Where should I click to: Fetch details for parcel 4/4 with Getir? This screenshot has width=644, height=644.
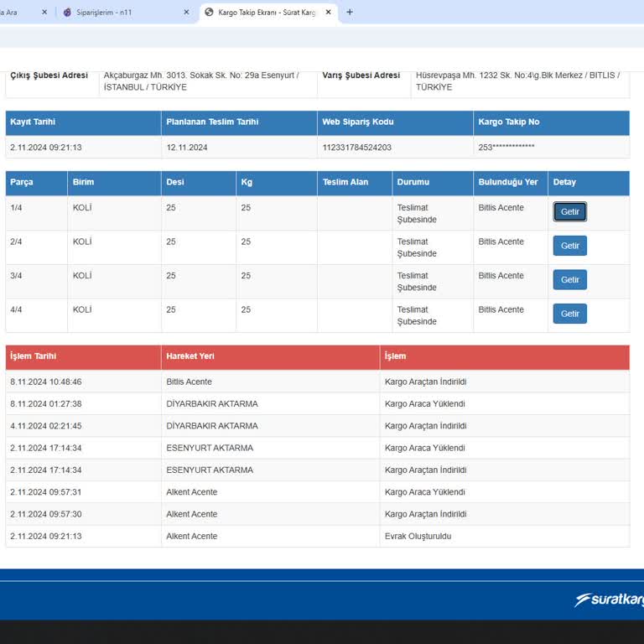coord(569,314)
